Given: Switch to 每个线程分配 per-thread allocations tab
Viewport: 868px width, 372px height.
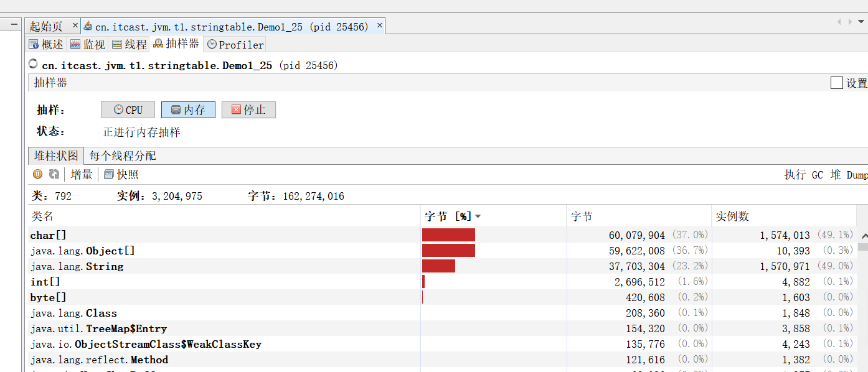Looking at the screenshot, I should tap(123, 156).
